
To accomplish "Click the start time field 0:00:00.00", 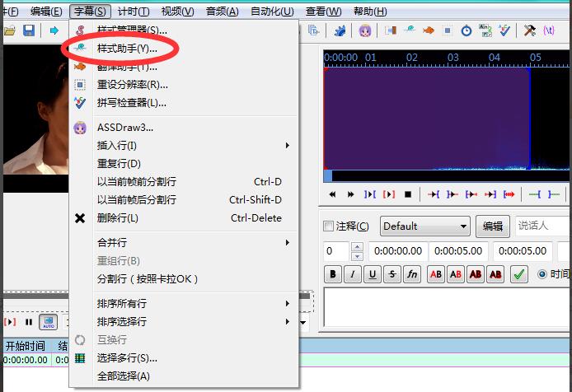I will pos(398,251).
